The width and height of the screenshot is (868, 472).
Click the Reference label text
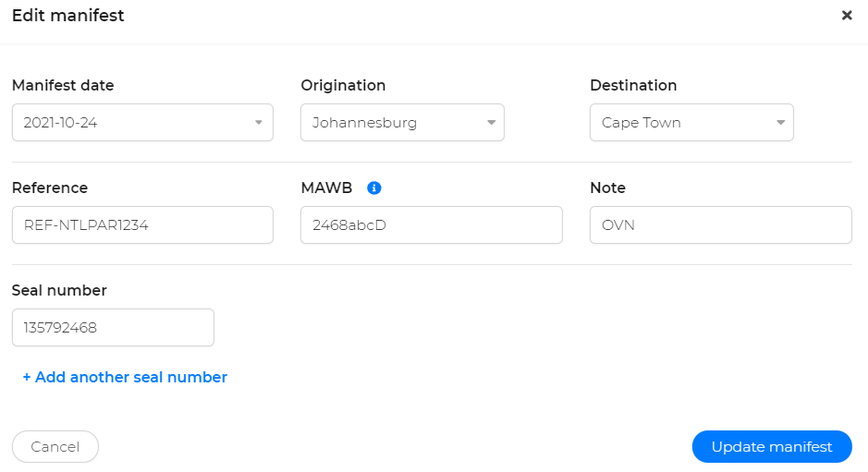50,188
